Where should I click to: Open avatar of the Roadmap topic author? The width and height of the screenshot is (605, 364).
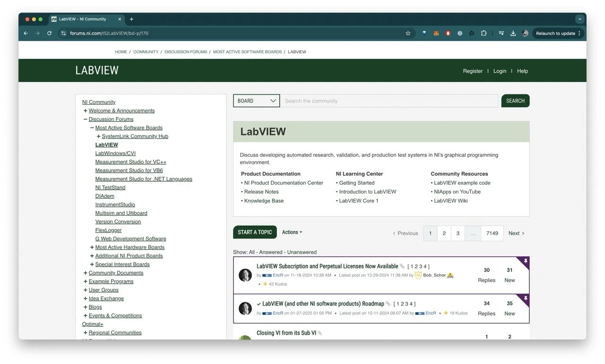click(245, 309)
